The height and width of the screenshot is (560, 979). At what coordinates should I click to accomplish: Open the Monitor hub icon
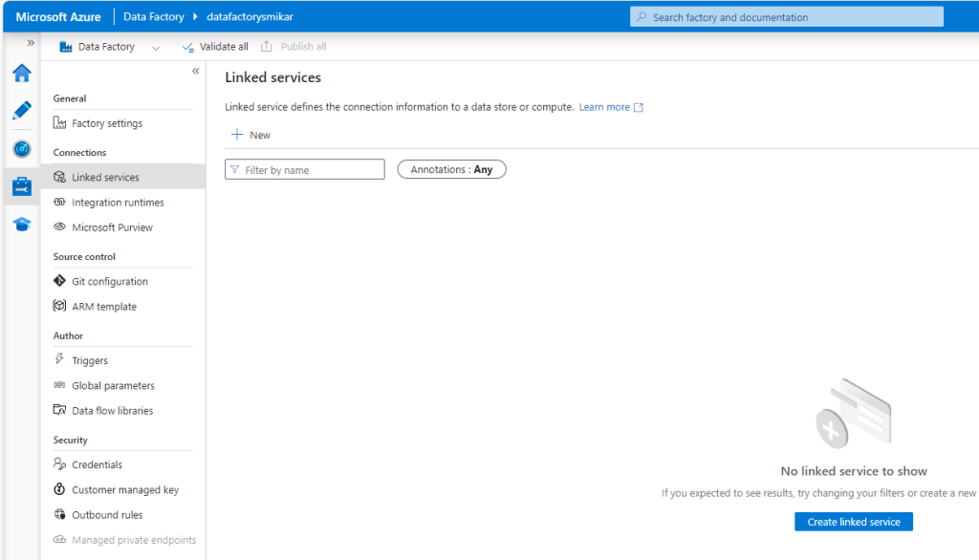22,148
